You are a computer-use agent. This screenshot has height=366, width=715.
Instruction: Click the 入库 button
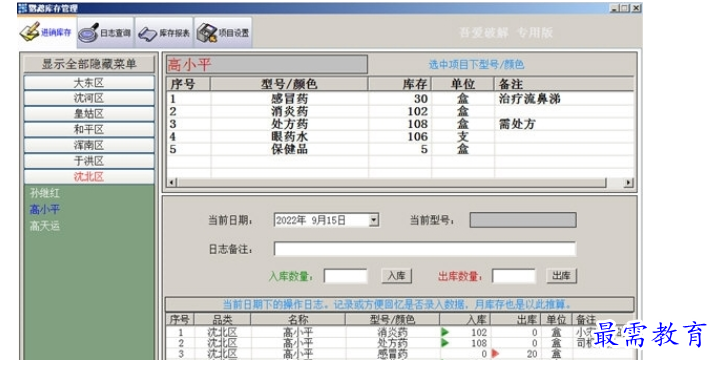coord(396,276)
